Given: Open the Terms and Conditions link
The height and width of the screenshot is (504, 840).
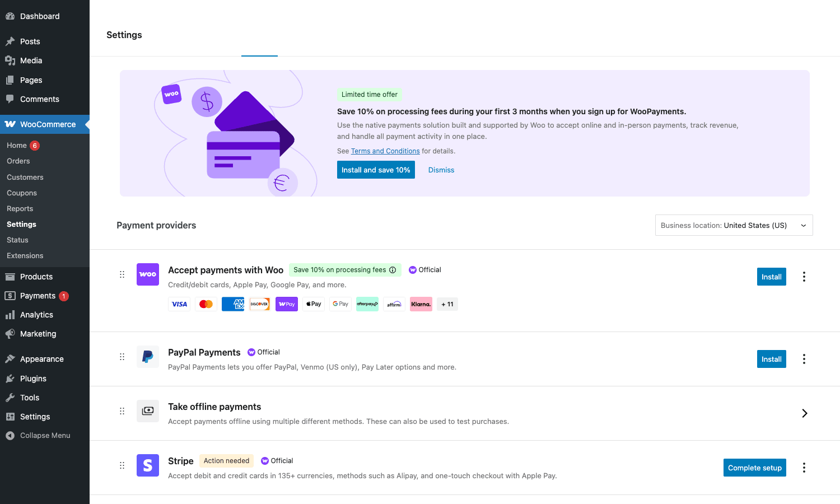Looking at the screenshot, I should click(x=385, y=151).
